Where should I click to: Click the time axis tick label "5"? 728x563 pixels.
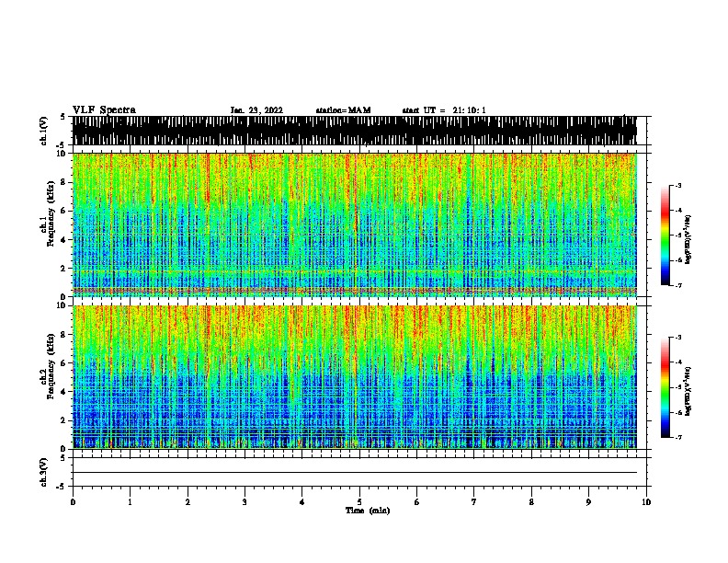coord(359,502)
